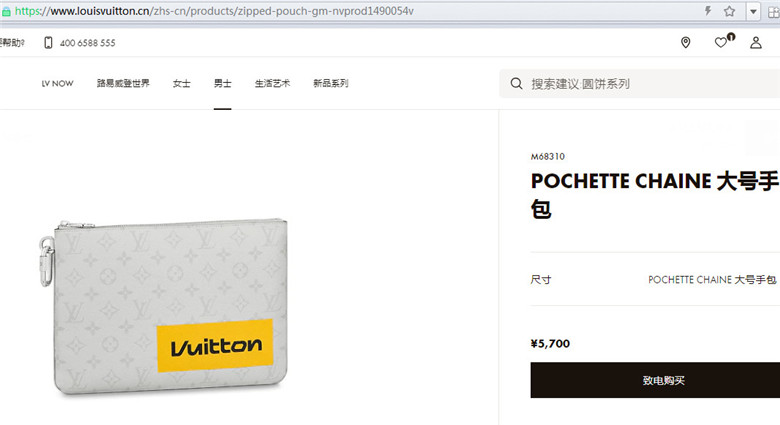The height and width of the screenshot is (425, 780).
Task: Click the 致电购买 button
Action: 655,380
